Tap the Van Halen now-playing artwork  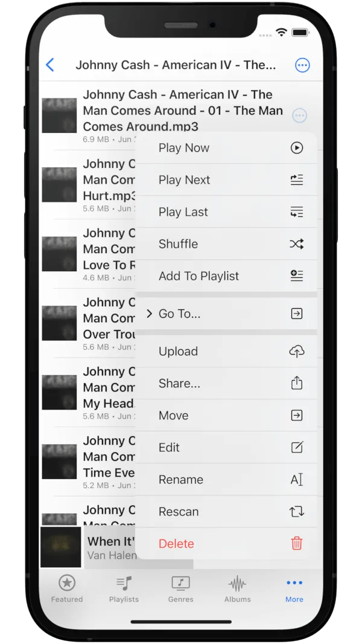pos(61,547)
